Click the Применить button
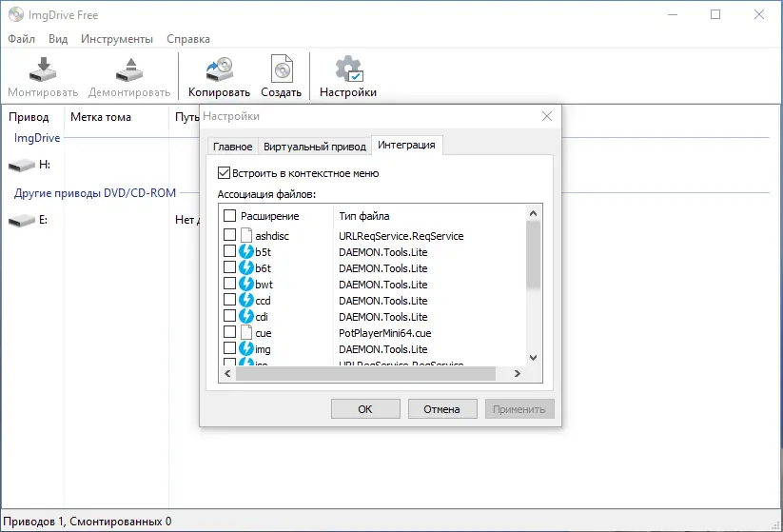 [519, 409]
